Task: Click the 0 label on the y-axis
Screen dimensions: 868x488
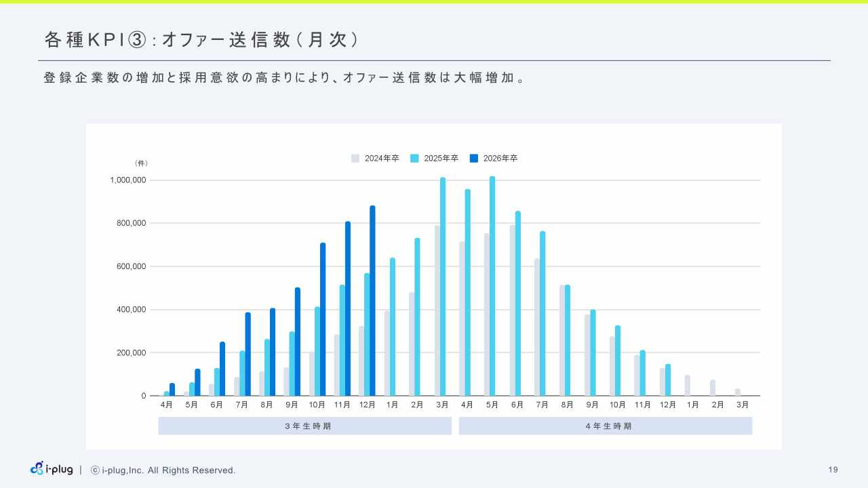Action: point(144,396)
